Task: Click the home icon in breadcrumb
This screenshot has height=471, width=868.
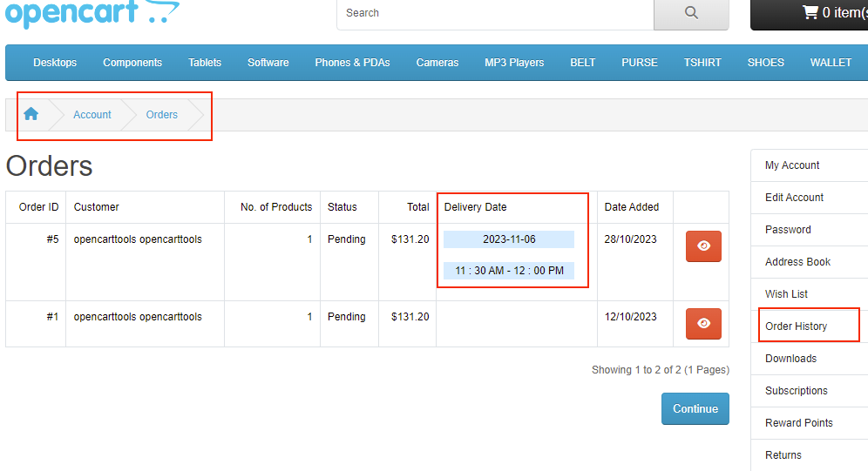Action: point(31,114)
